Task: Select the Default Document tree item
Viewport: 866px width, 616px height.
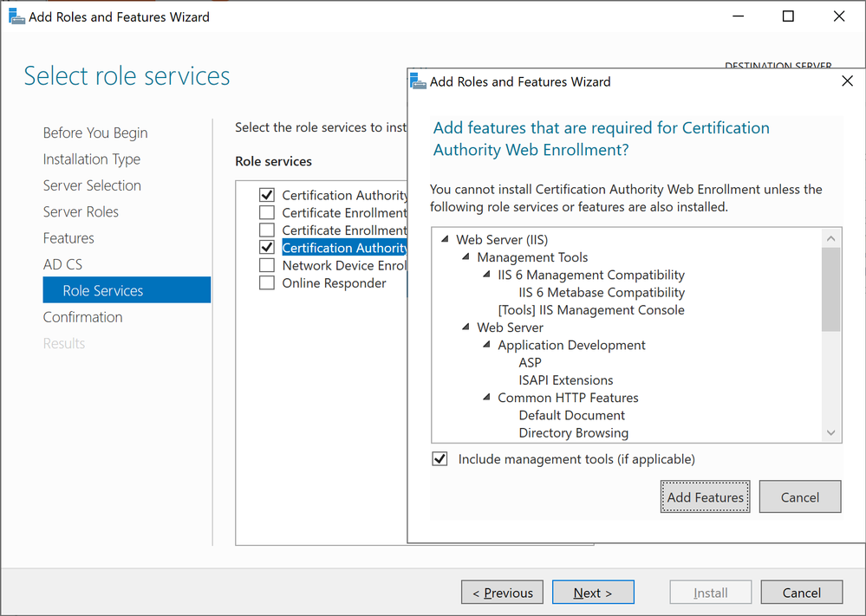Action: pyautogui.click(x=571, y=415)
